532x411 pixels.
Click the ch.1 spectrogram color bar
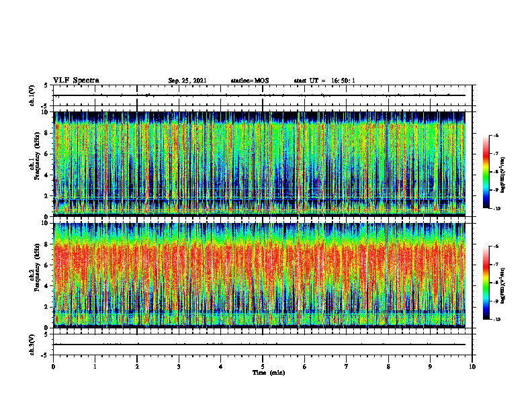coord(486,172)
